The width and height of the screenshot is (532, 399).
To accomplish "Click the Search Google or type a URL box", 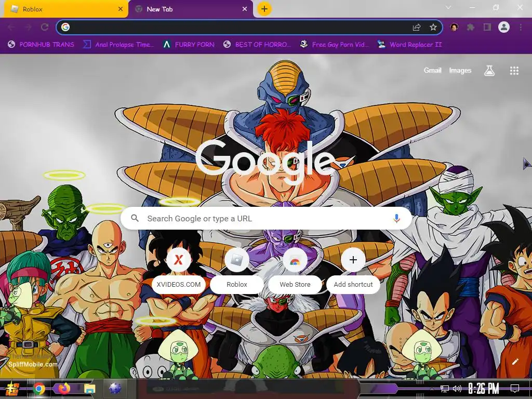I will (266, 218).
